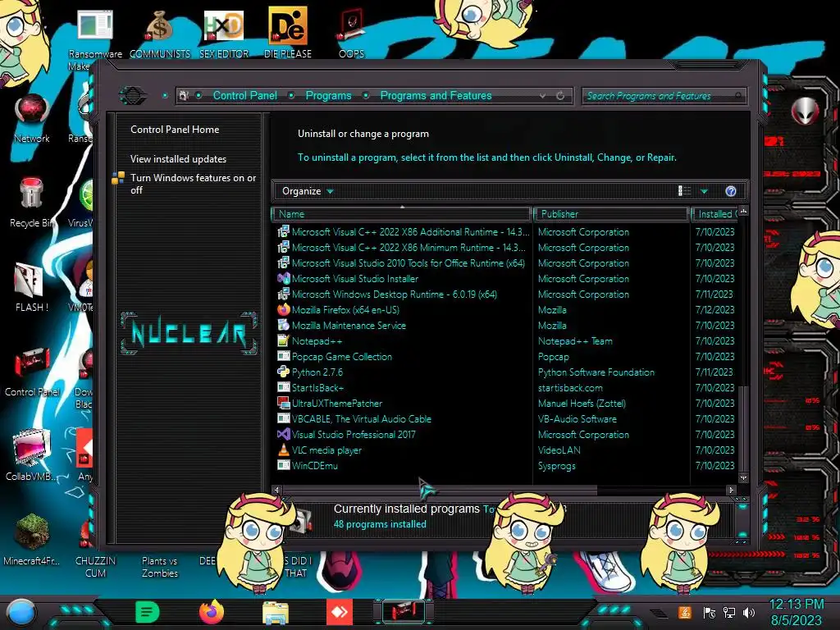Click the change view icon button

coord(684,191)
